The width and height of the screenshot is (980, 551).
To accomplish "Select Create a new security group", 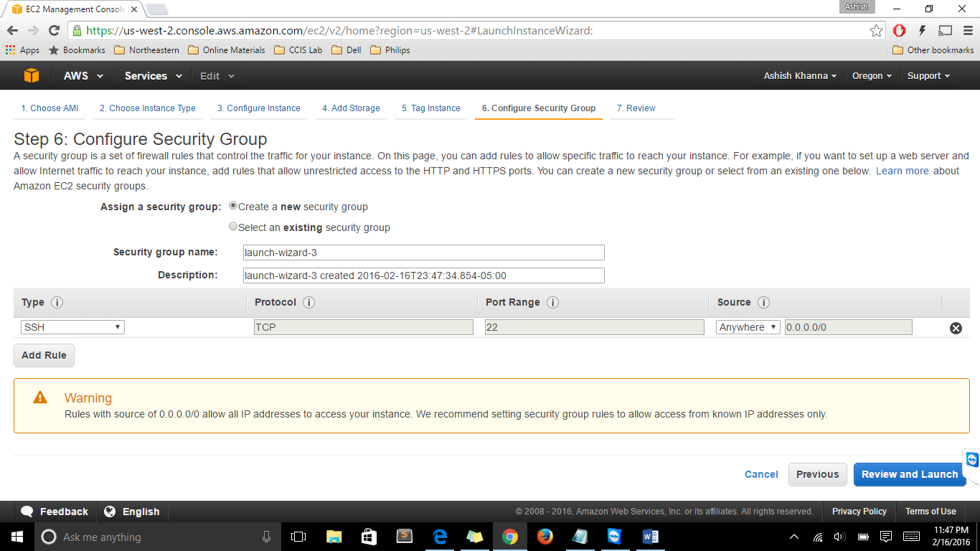I will (233, 206).
